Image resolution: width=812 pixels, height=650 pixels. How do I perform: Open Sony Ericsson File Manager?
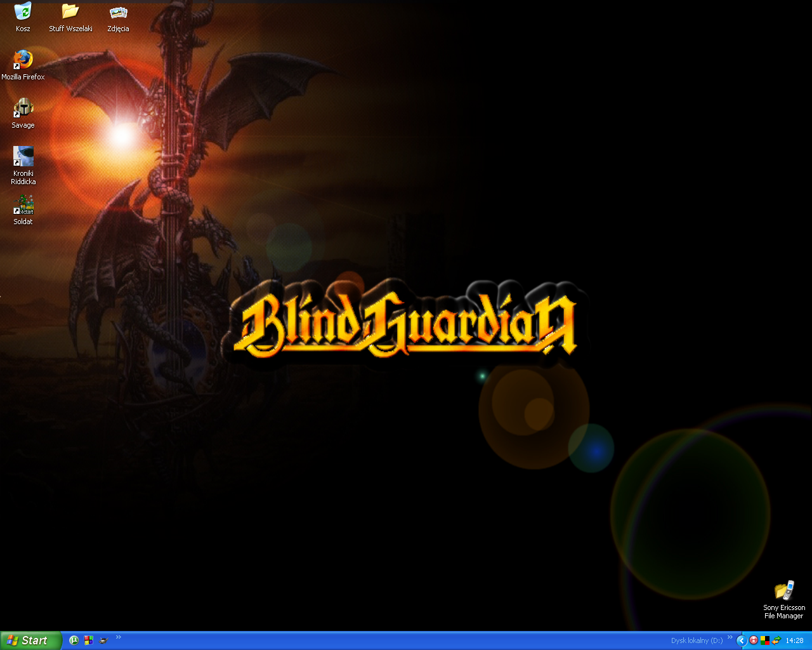click(784, 590)
